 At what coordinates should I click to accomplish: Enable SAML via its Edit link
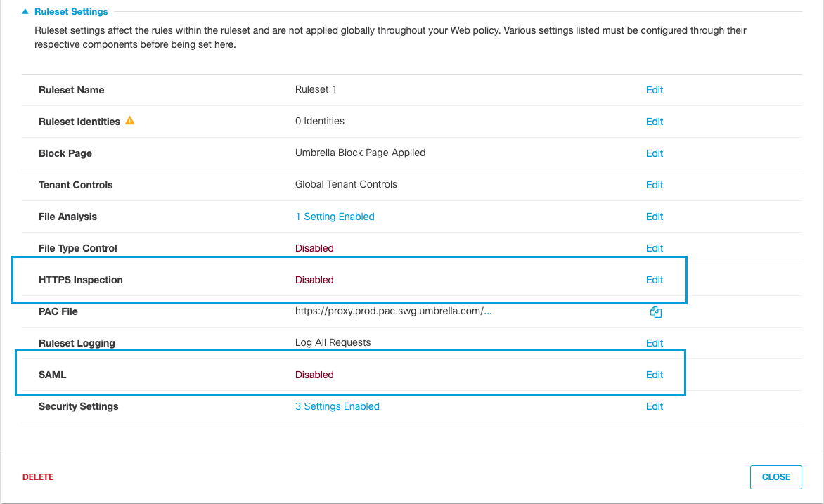point(654,374)
